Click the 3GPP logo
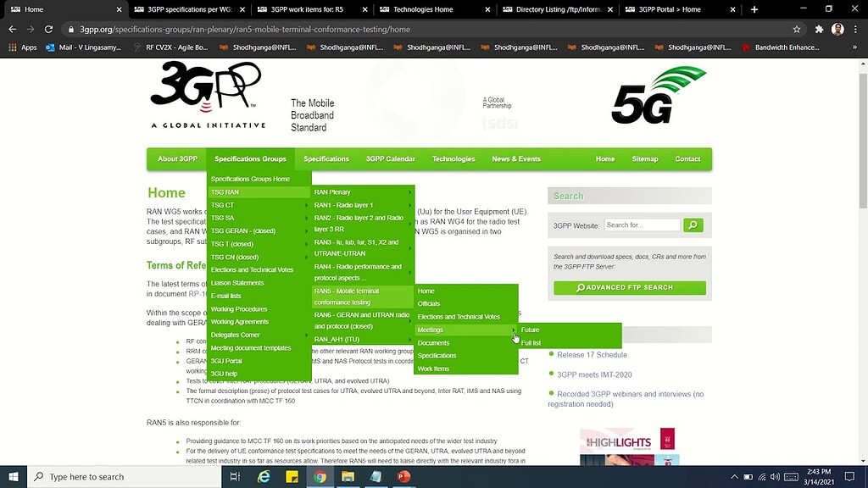 (x=209, y=95)
